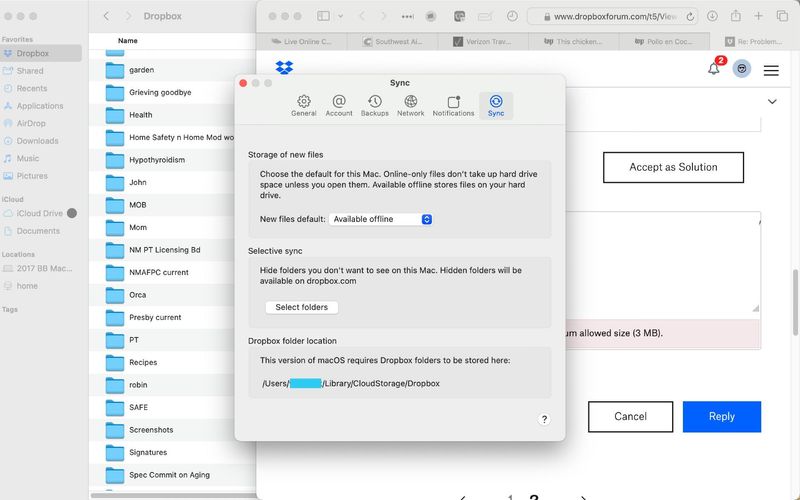This screenshot has width=800, height=500.
Task: Open help with the question mark button
Action: 544,419
